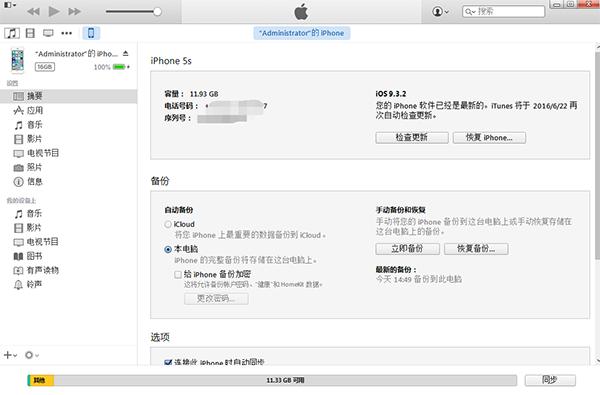Image resolution: width=600 pixels, height=395 pixels.
Task: Click the iPhone 5s heading
Action: (x=171, y=61)
